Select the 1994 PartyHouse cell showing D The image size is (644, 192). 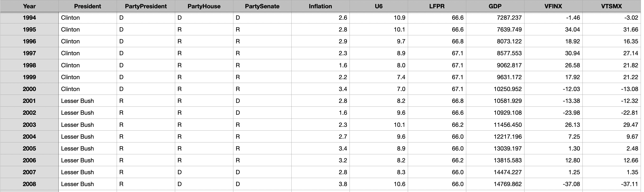click(204, 18)
